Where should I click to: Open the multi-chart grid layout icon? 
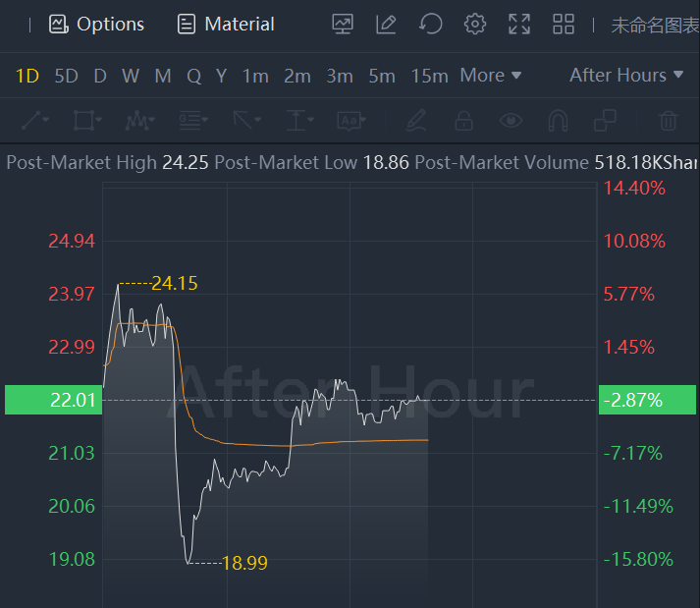[564, 25]
